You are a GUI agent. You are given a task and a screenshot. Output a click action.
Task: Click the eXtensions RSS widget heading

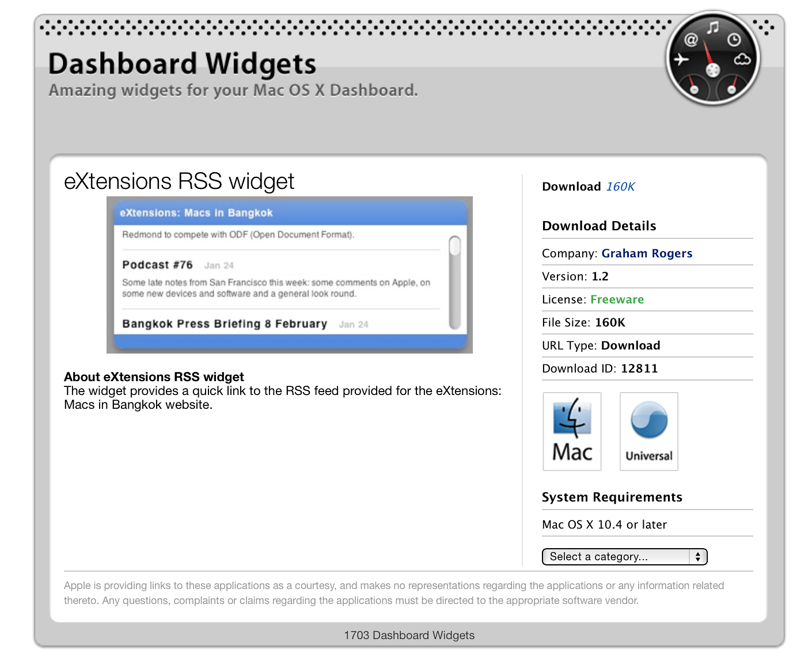point(179,181)
